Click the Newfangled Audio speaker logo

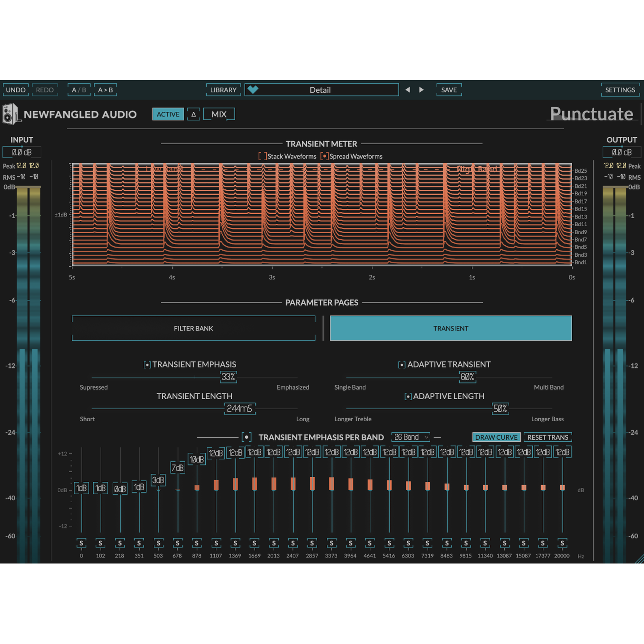pos(11,114)
